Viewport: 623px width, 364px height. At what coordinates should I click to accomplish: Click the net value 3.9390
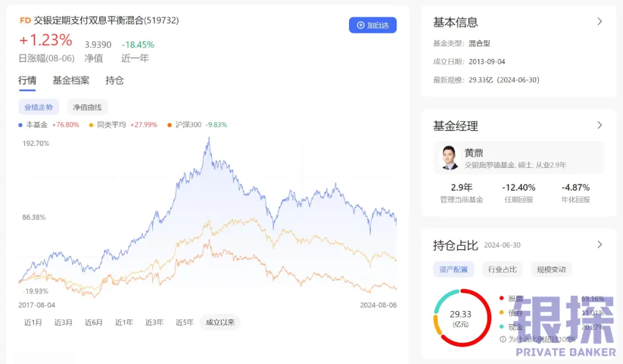coord(97,45)
